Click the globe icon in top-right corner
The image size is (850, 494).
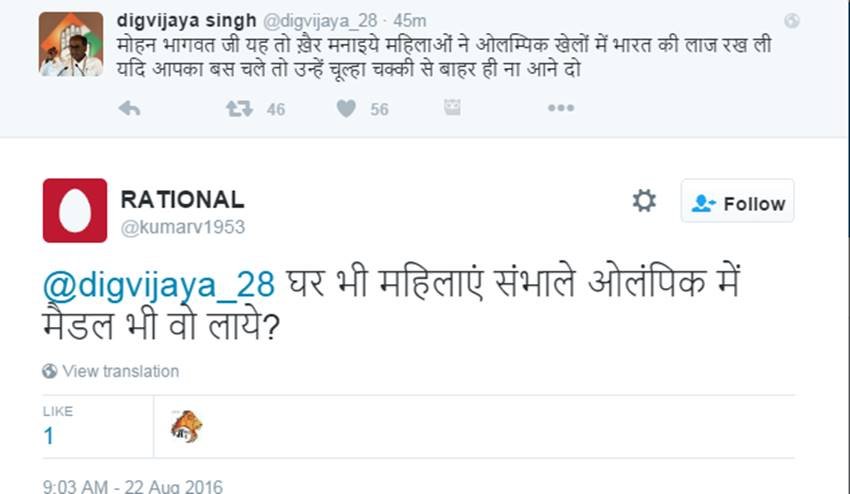(x=792, y=20)
